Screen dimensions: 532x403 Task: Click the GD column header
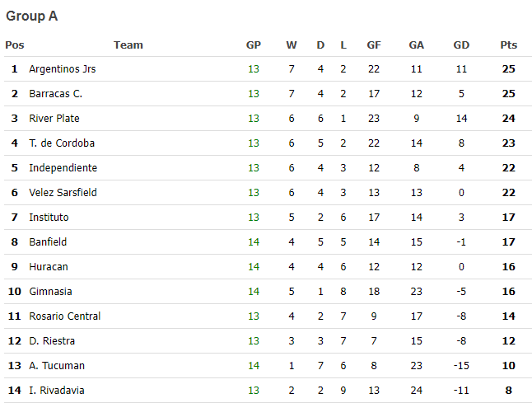point(461,45)
